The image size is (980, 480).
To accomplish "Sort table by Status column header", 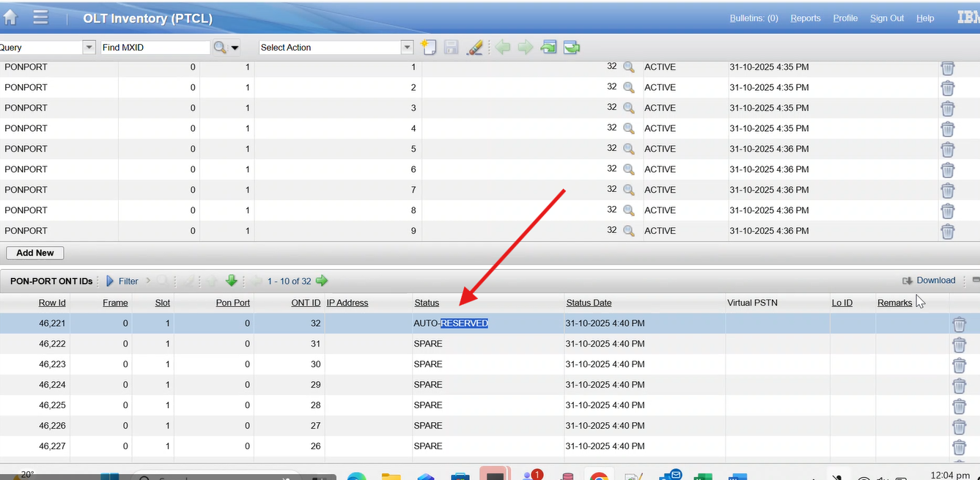I will click(427, 303).
